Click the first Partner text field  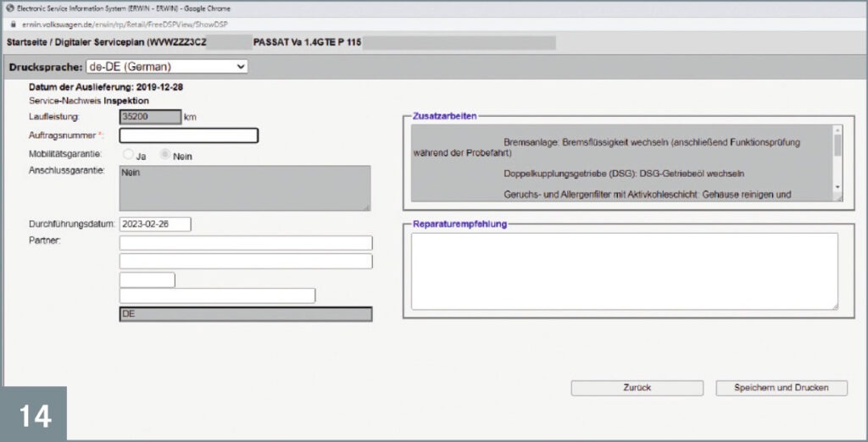click(x=246, y=243)
